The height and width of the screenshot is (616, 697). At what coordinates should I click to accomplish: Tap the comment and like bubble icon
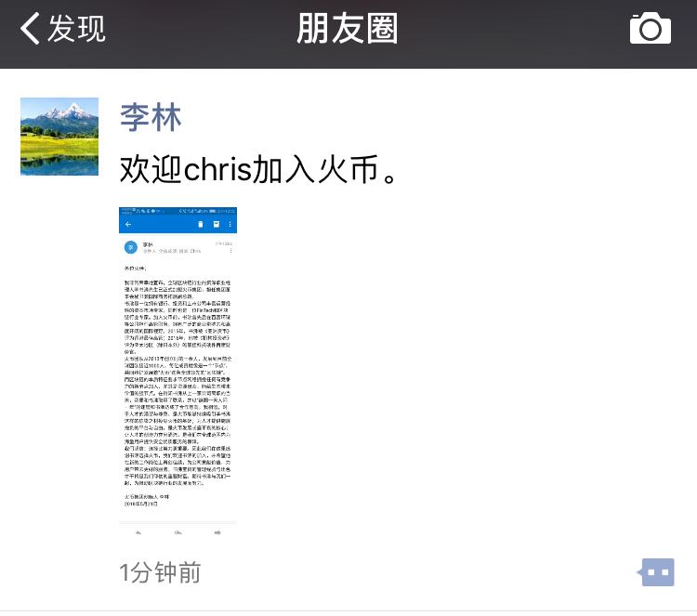pos(657,572)
